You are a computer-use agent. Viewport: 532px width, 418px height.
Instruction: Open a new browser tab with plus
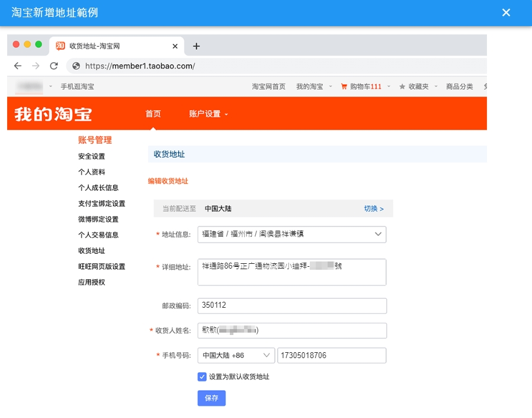click(x=196, y=46)
